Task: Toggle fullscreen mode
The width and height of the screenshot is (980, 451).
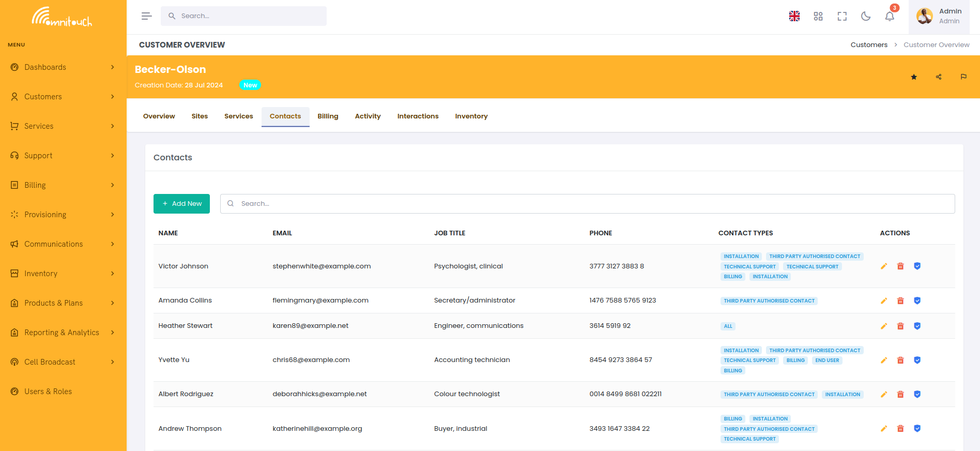Action: pyautogui.click(x=842, y=16)
